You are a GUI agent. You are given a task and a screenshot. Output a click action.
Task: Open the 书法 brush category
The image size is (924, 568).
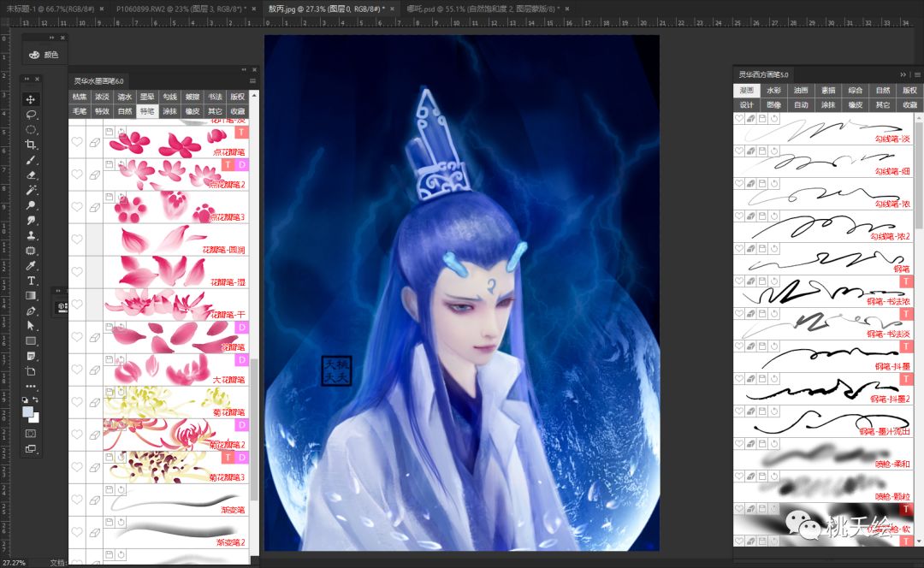215,97
